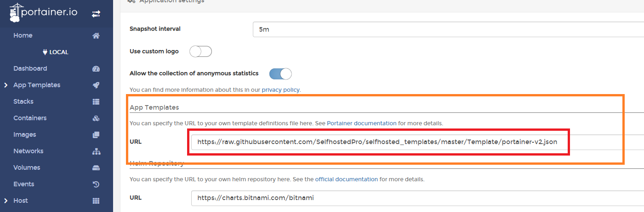Image resolution: width=644 pixels, height=212 pixels.
Task: Open the Portainer documentation link
Action: click(361, 123)
